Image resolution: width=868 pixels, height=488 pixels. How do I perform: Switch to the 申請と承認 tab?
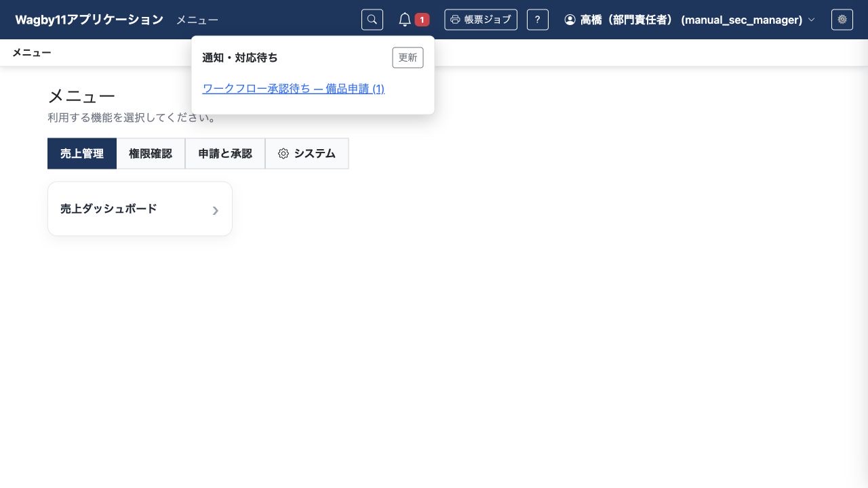(225, 154)
